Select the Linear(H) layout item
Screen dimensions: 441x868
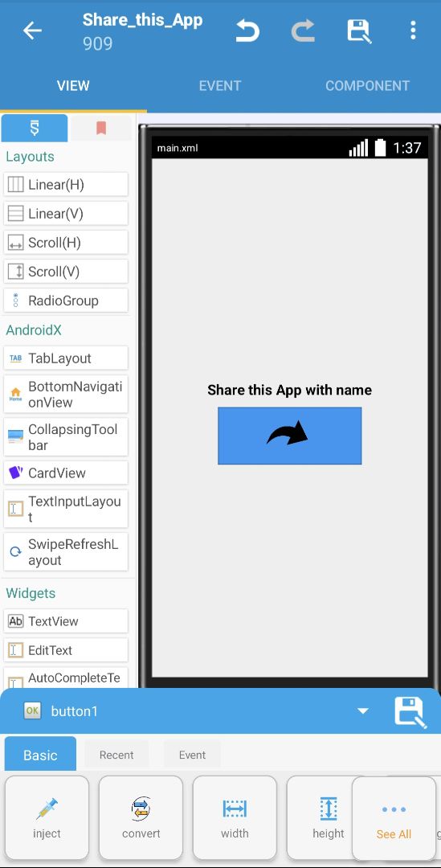(x=66, y=184)
